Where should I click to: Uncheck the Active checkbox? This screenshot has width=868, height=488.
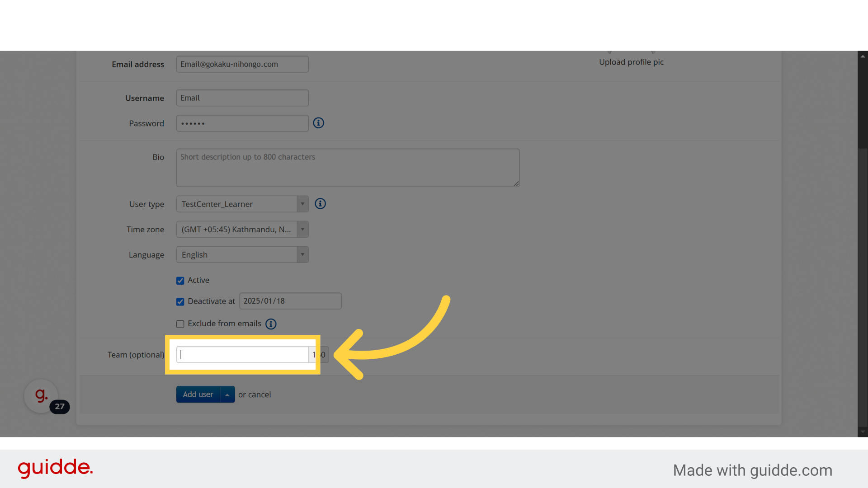tap(180, 281)
